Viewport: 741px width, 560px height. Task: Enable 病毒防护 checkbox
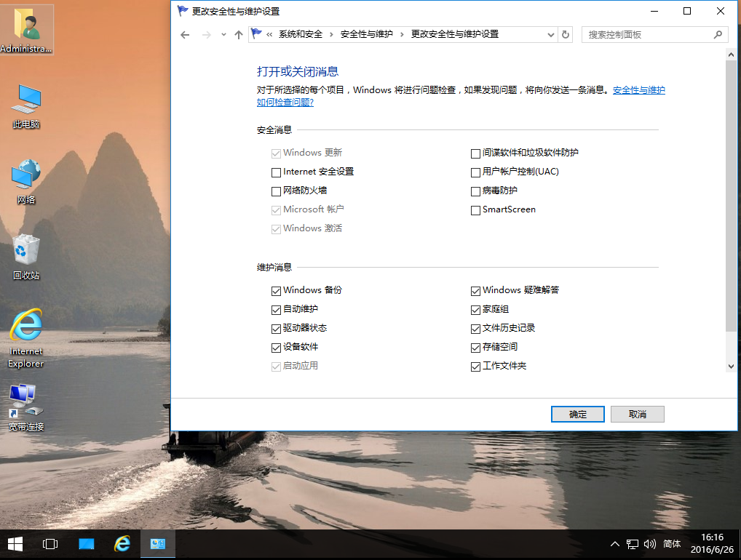[x=476, y=191]
